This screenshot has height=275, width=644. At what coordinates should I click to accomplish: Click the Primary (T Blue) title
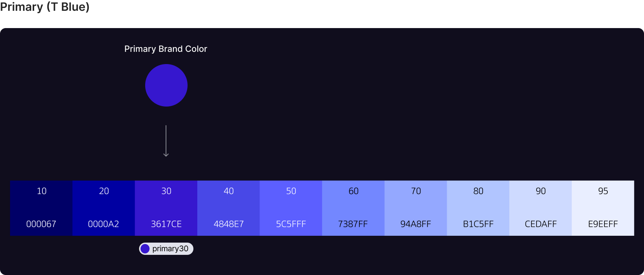coord(45,7)
